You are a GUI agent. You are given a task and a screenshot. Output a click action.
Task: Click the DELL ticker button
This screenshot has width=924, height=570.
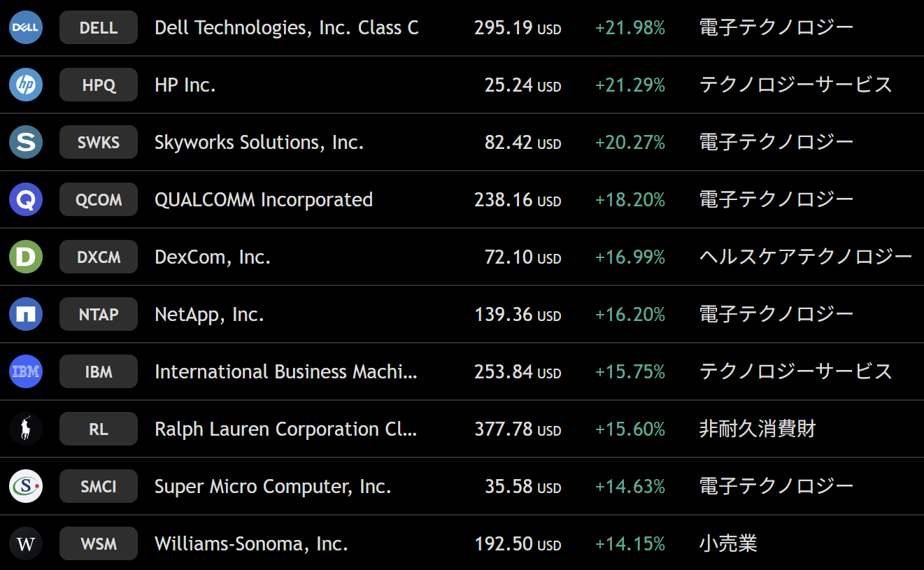tap(99, 28)
